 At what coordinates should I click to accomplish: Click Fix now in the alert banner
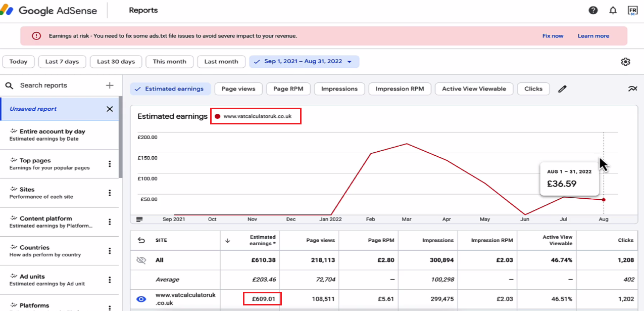[553, 36]
